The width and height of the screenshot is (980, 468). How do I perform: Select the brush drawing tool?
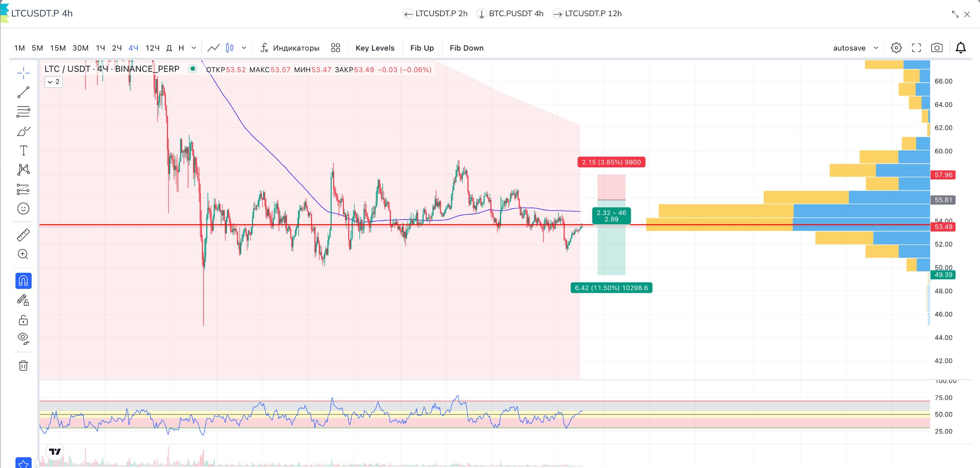(23, 131)
